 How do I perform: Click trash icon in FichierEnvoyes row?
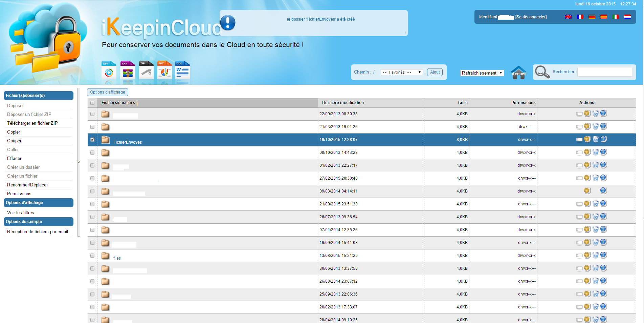coord(596,139)
